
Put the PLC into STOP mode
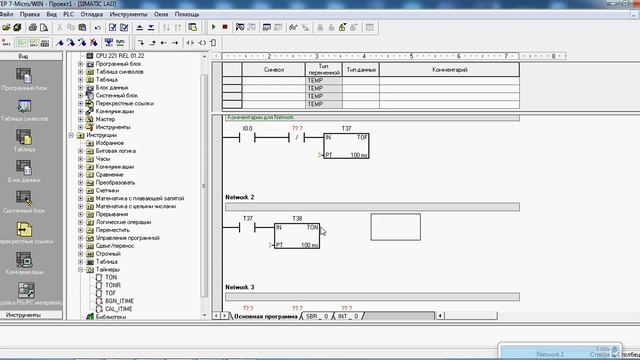click(224, 27)
